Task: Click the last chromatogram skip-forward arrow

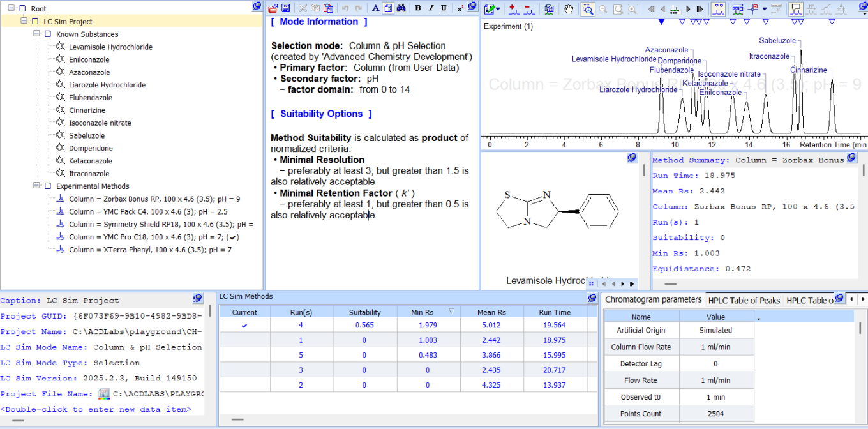Action: tap(700, 9)
